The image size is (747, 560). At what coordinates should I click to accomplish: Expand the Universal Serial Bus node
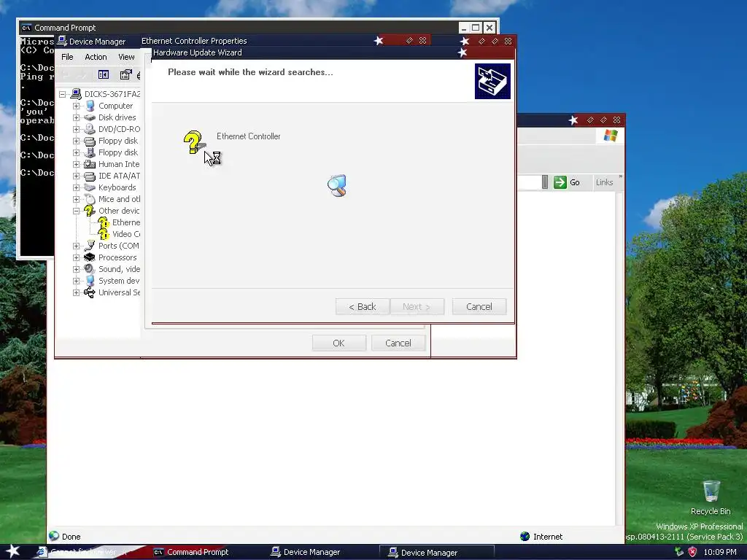point(76,293)
